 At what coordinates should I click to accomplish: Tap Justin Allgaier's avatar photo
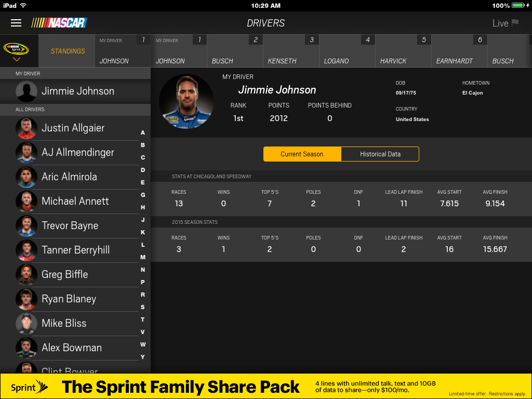click(x=26, y=128)
